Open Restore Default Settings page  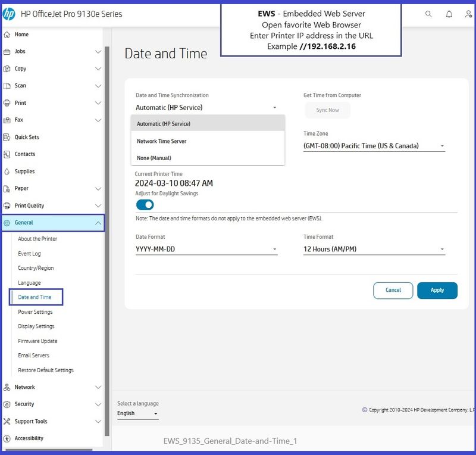click(46, 370)
